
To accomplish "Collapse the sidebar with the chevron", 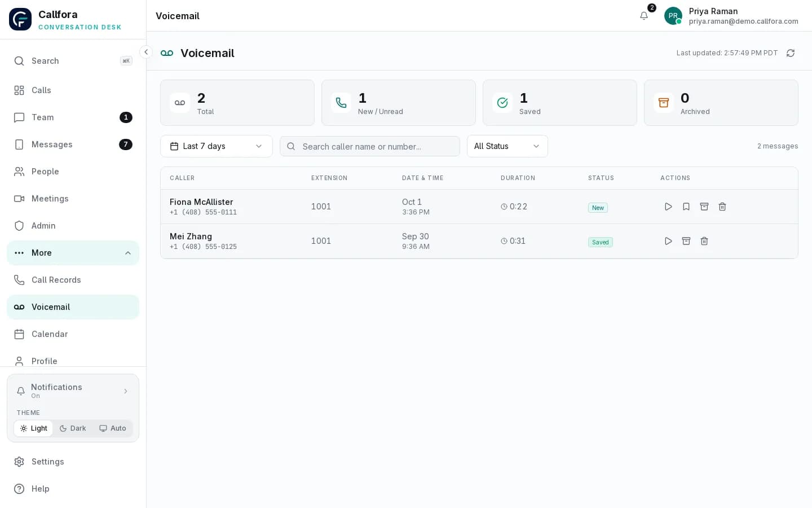I will click(146, 52).
